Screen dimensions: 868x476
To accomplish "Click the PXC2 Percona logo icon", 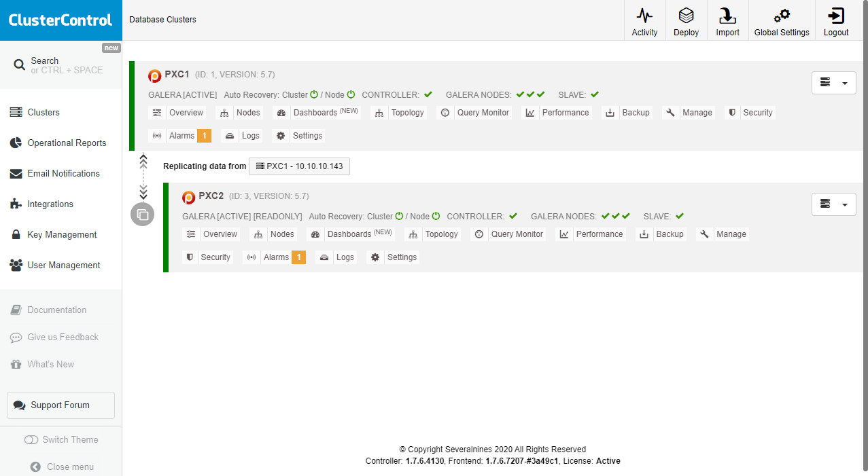I will [189, 198].
